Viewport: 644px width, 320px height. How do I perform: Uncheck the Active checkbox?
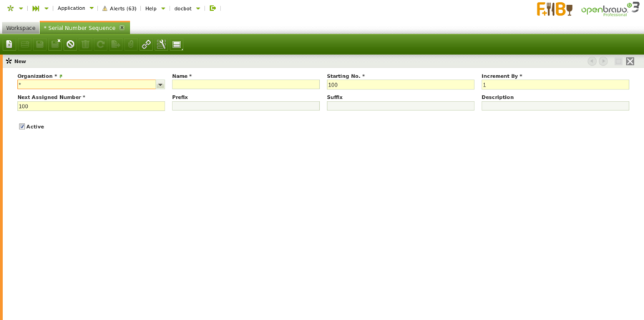coord(22,127)
